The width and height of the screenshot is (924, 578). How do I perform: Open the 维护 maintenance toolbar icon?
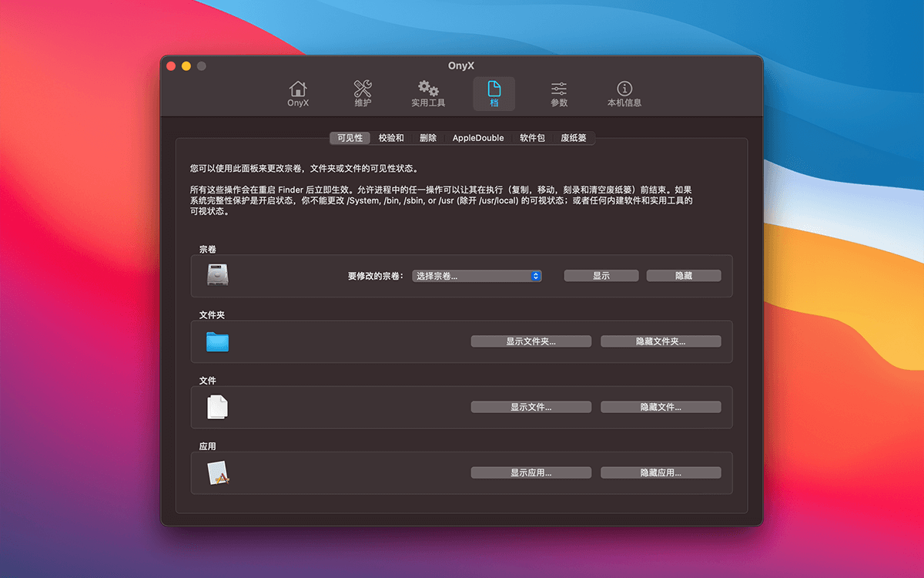[363, 94]
